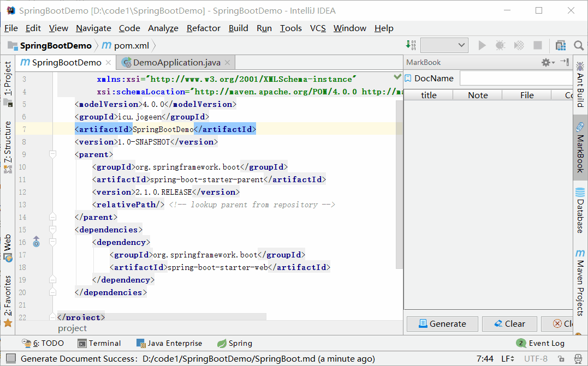
Task: Click the SpringBootDemo folder breadcrumb
Action: point(50,46)
